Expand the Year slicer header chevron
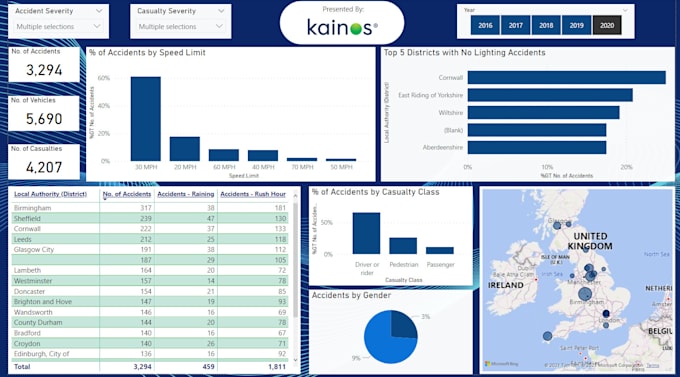 [x=625, y=10]
